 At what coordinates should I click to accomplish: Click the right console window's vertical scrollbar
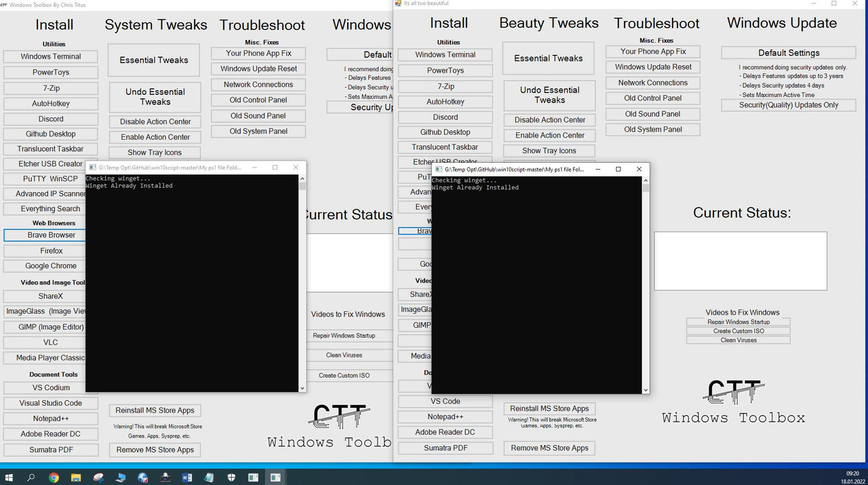(646, 286)
